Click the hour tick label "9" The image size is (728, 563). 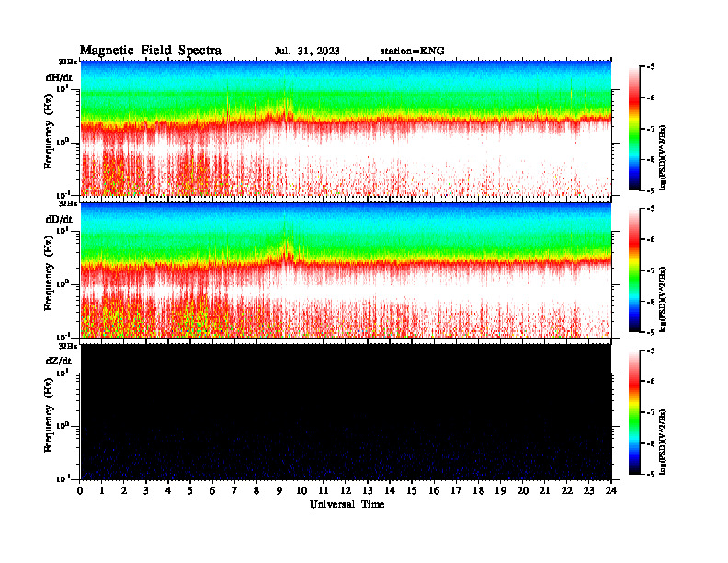[x=279, y=491]
